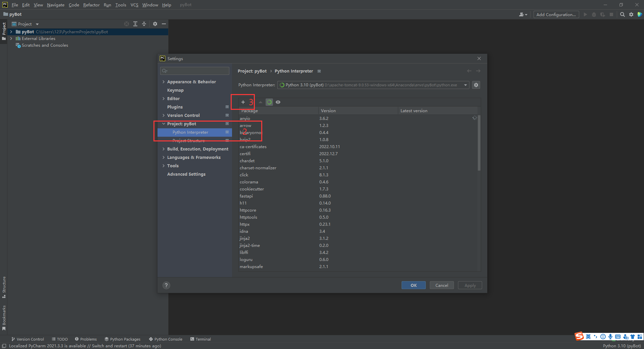Screen dimensions: 644x349
Task: Go back with the settings left arrow
Action: (469, 71)
